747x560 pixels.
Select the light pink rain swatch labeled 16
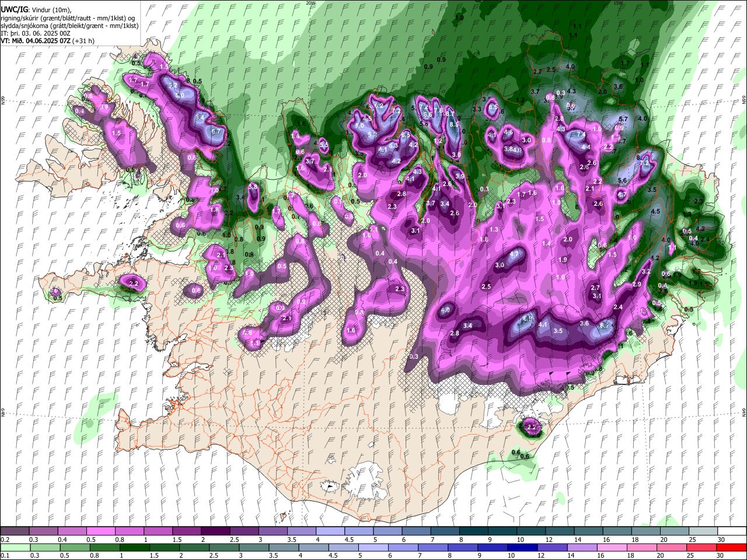coord(611,547)
